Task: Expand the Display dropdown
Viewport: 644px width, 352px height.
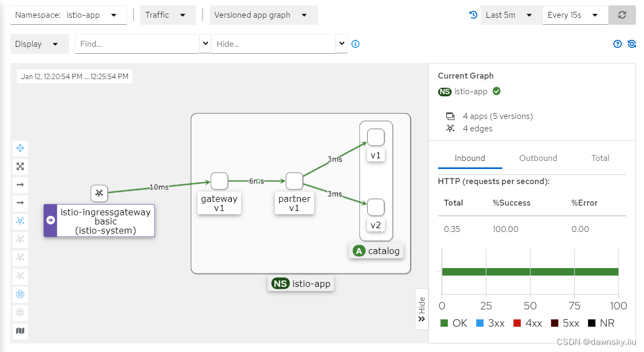Action: coord(39,44)
